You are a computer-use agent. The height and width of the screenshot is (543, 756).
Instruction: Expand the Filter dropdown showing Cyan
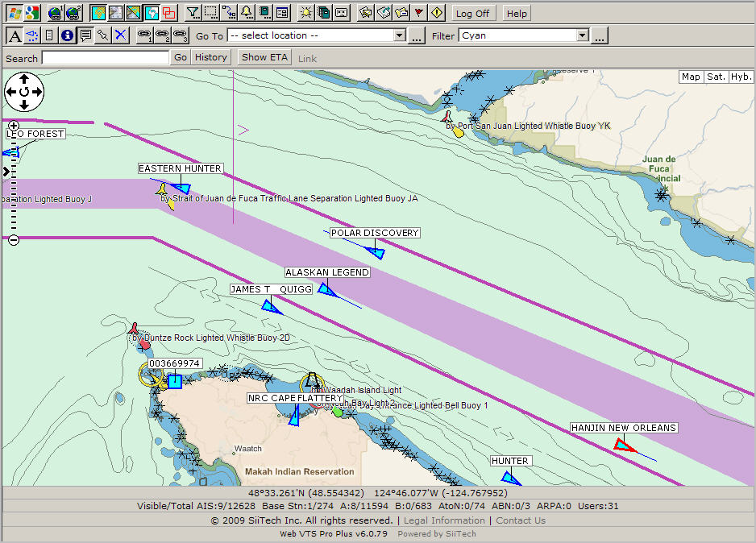click(582, 35)
